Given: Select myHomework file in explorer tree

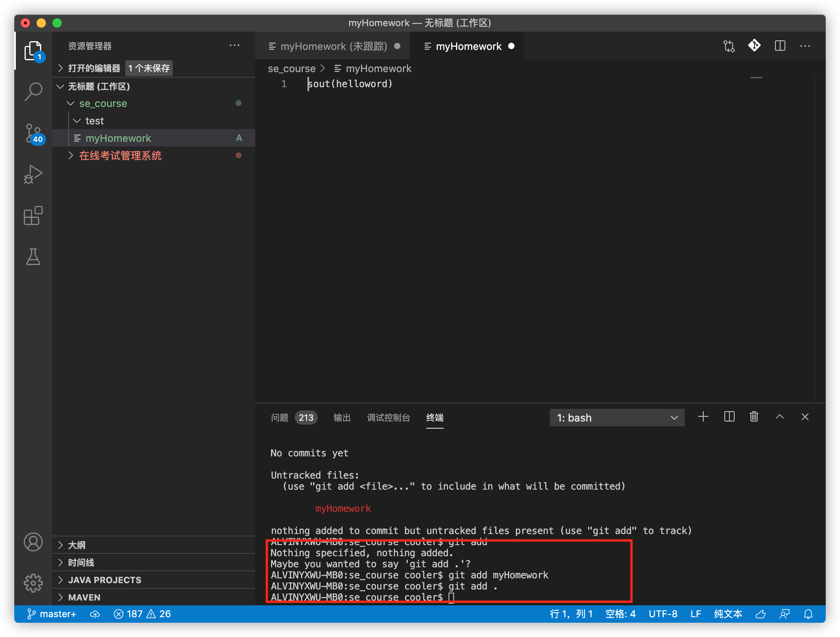Looking at the screenshot, I should tap(118, 138).
